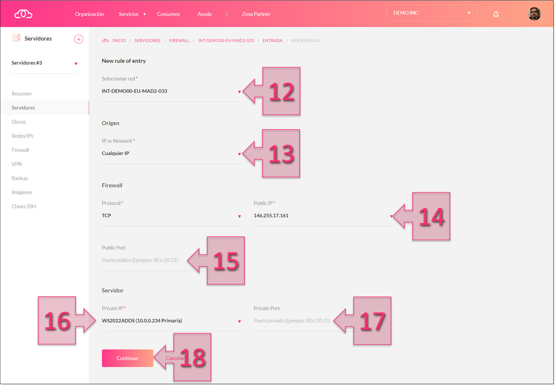Click the Cancelar link
Screen dimensions: 556x392
tap(174, 358)
